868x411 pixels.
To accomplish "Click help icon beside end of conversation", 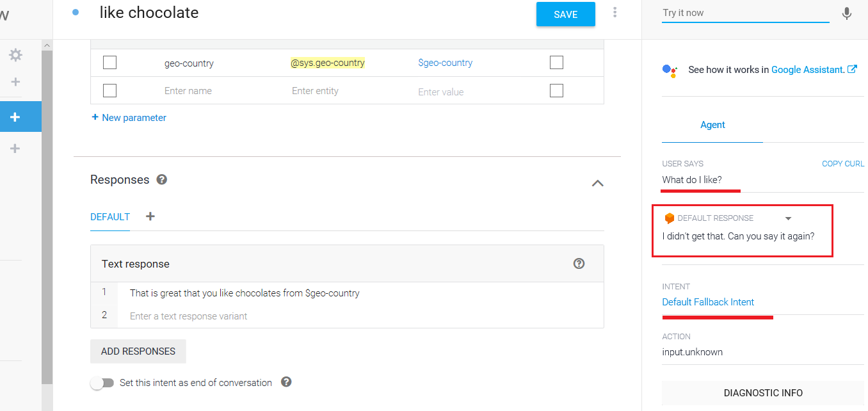I will pos(287,382).
